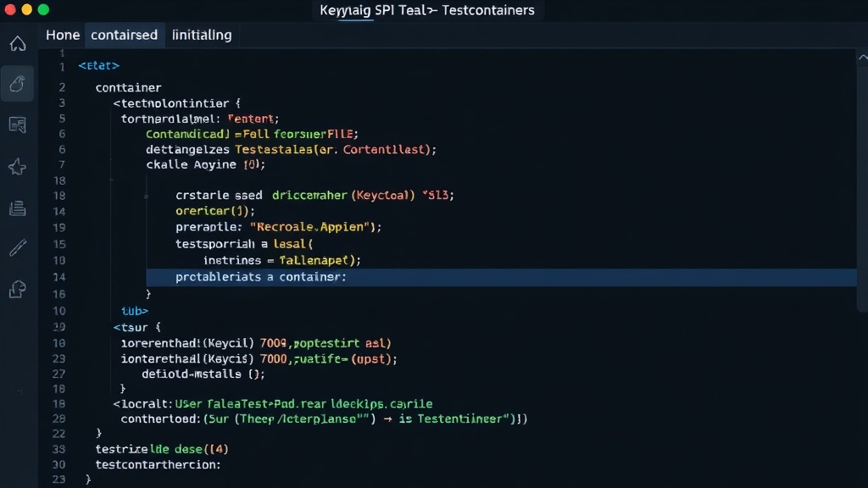Click 'conthertoad:' line text
Viewport: 868px width, 488px height.
point(160,419)
